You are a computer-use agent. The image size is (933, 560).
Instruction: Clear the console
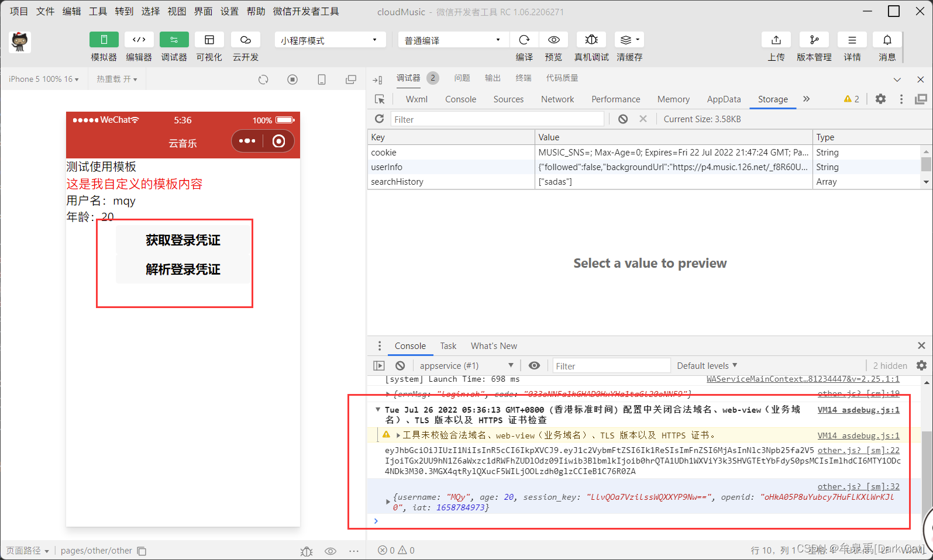pos(400,365)
